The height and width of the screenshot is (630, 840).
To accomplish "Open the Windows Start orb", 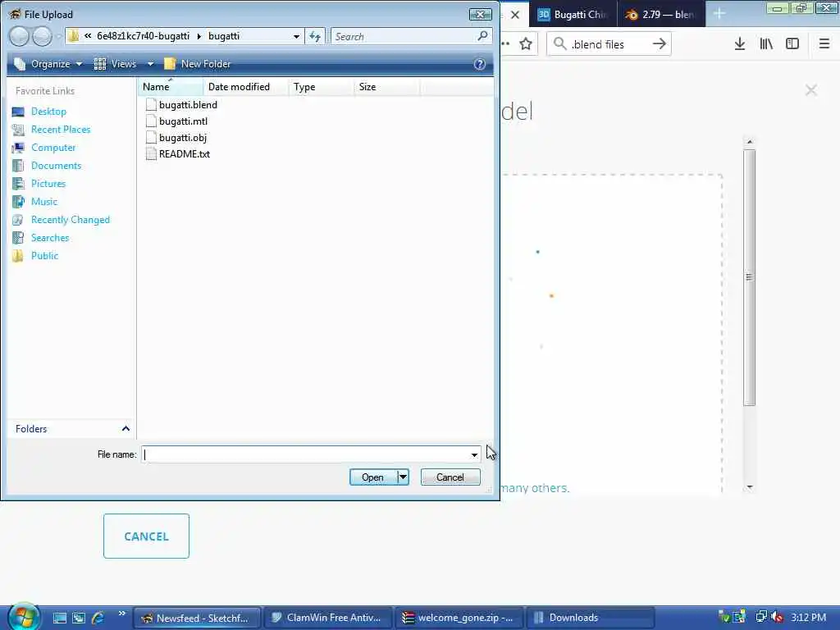I will [x=22, y=616].
